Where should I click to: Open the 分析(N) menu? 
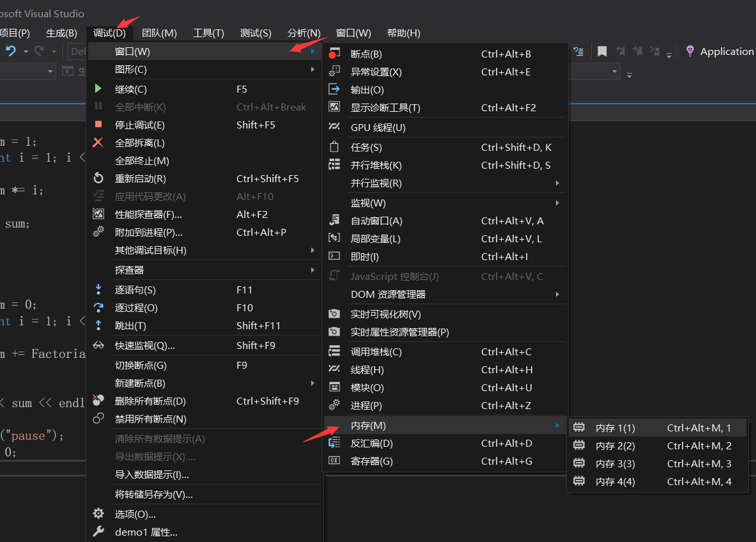pyautogui.click(x=304, y=33)
